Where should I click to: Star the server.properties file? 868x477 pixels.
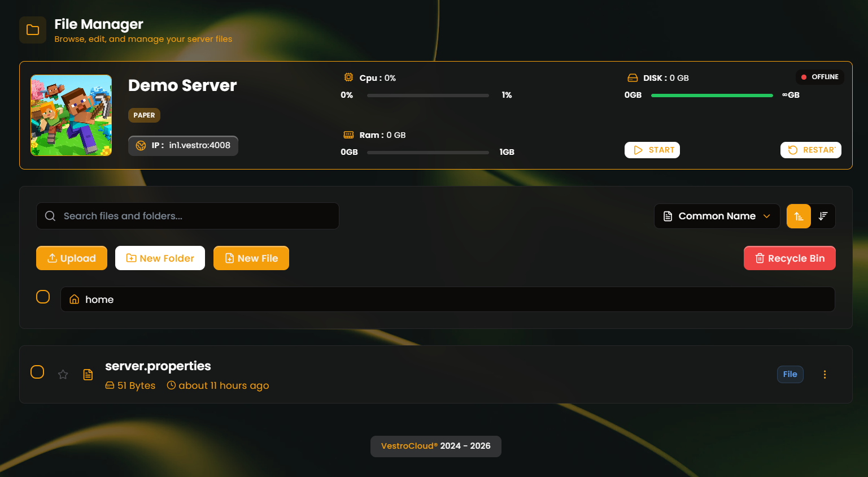63,374
